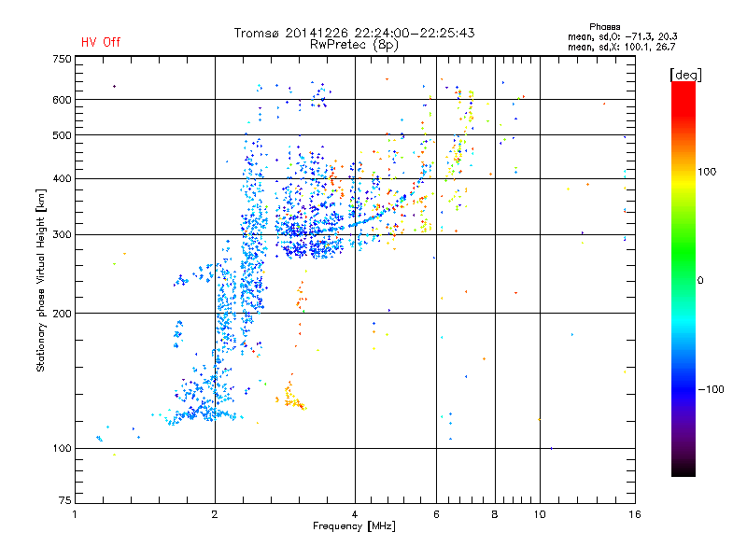Screen dimensions: 747x560
Task: Click the '100' color bar tick label
Action: point(707,172)
